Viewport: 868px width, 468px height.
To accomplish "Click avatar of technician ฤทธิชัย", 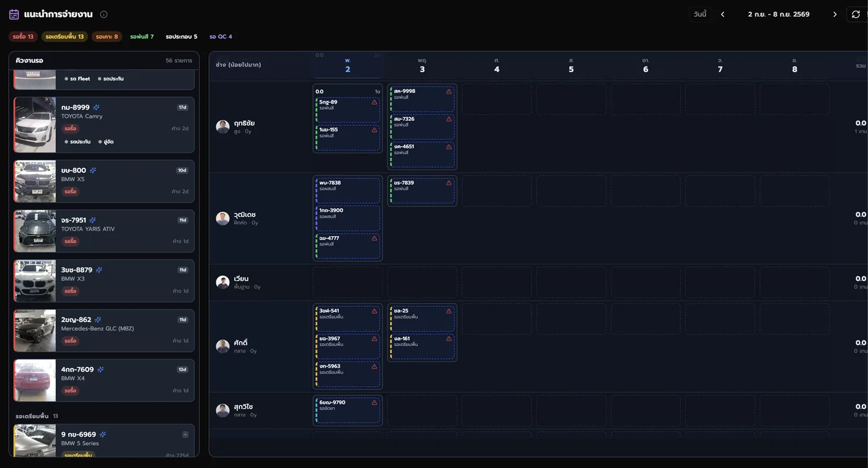I will [223, 126].
